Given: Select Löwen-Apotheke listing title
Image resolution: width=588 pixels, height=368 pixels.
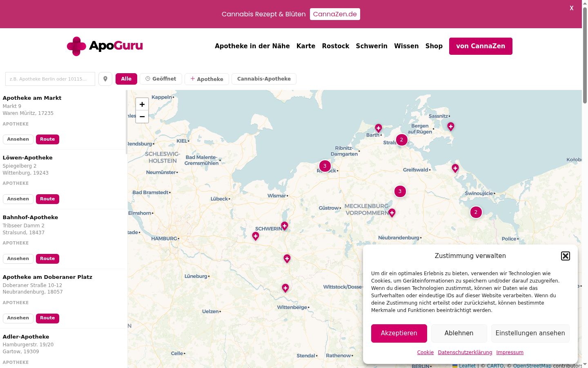Looking at the screenshot, I should pyautogui.click(x=28, y=158).
